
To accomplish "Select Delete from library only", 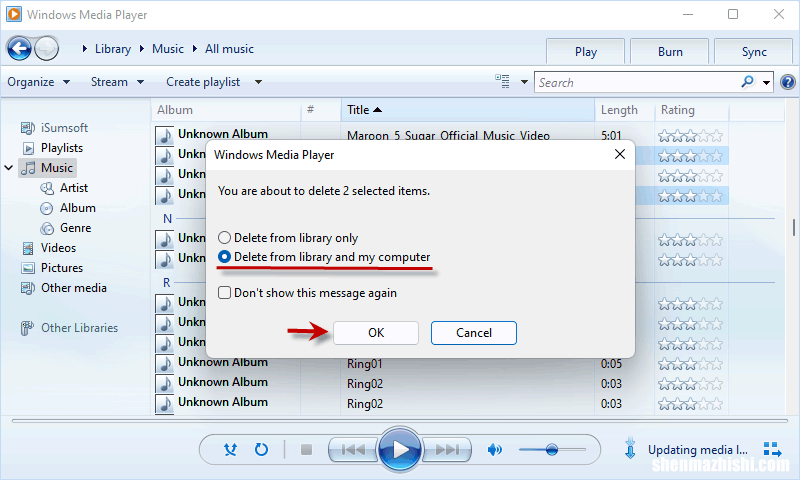I will tap(288, 238).
